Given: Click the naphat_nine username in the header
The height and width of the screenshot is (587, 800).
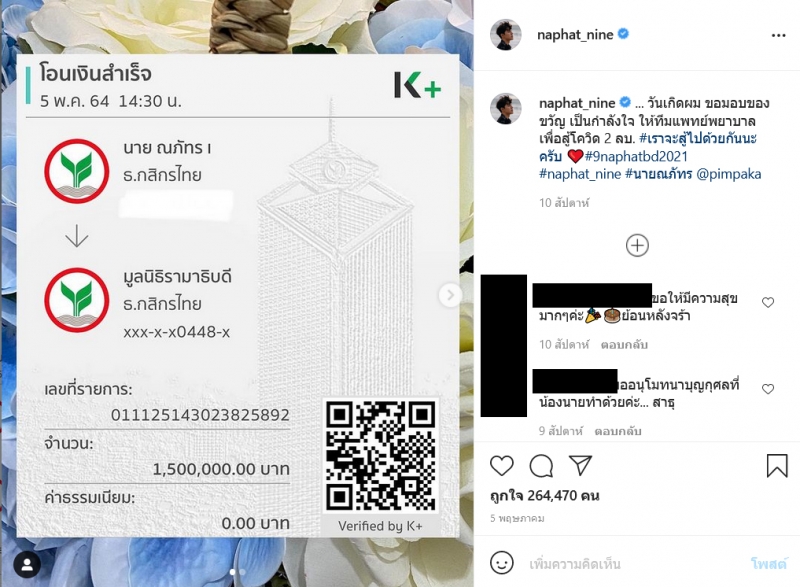Looking at the screenshot, I should (575, 35).
